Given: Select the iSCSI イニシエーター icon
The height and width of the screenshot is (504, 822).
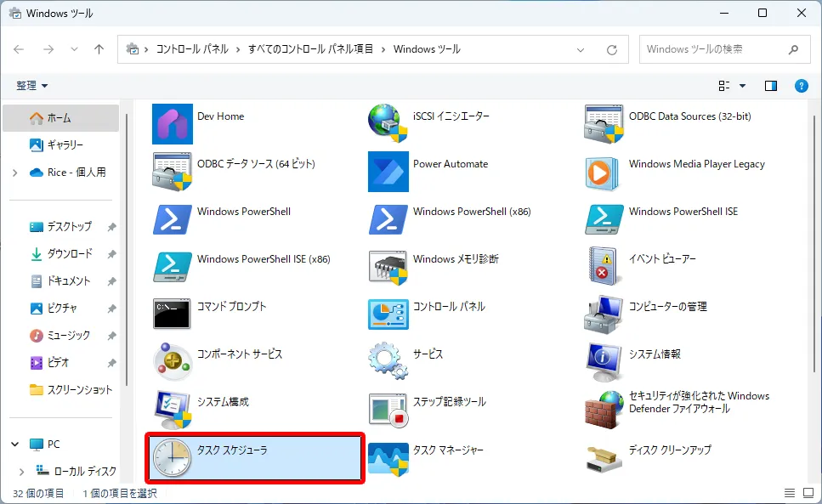Looking at the screenshot, I should point(388,123).
